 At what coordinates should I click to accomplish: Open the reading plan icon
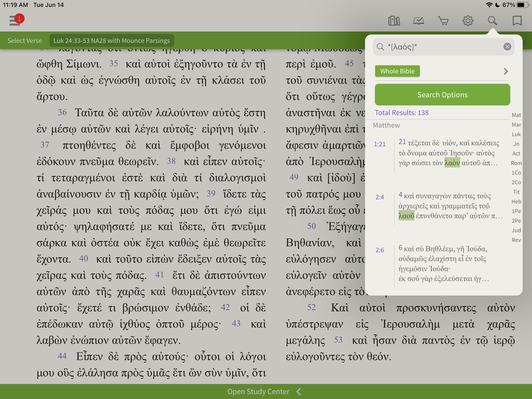point(419,21)
